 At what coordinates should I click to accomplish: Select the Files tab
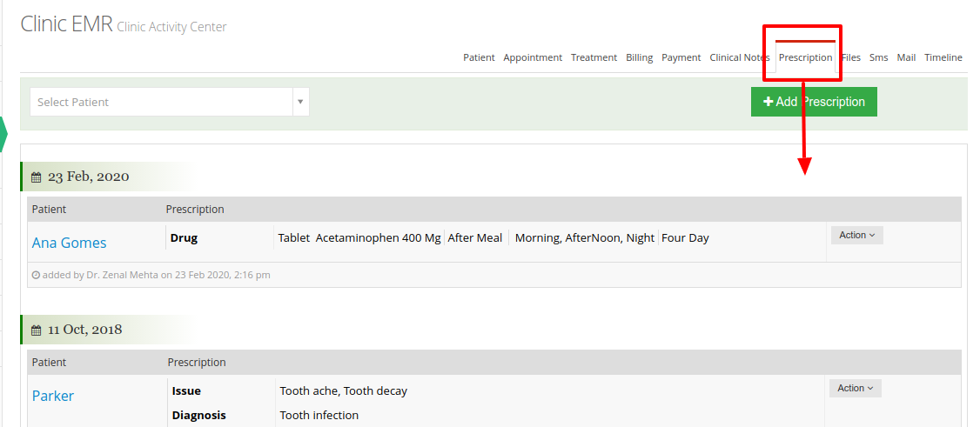pyautogui.click(x=850, y=57)
